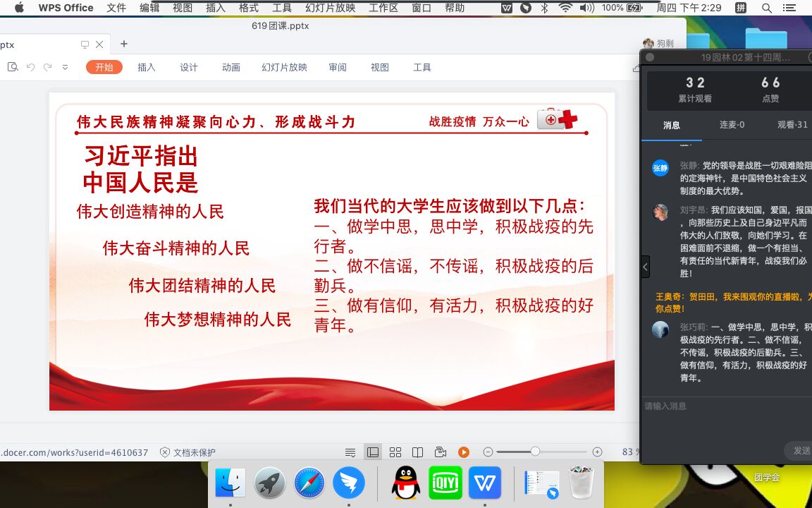Viewport: 812px width, 508px height.
Task: Switch to slide sorter grid view
Action: pyautogui.click(x=395, y=452)
